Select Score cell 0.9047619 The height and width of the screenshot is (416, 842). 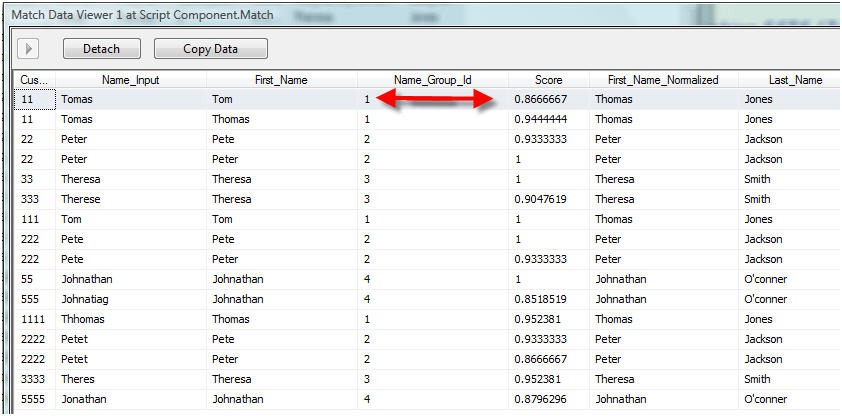click(x=549, y=199)
